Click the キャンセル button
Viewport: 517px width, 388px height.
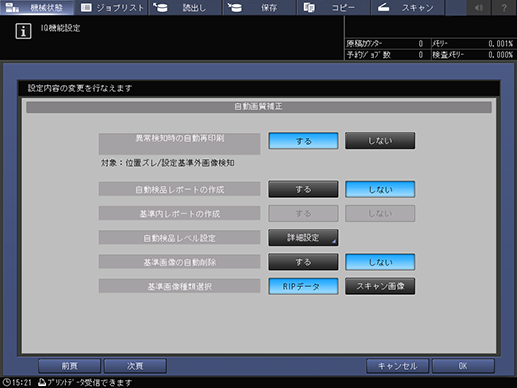click(397, 366)
